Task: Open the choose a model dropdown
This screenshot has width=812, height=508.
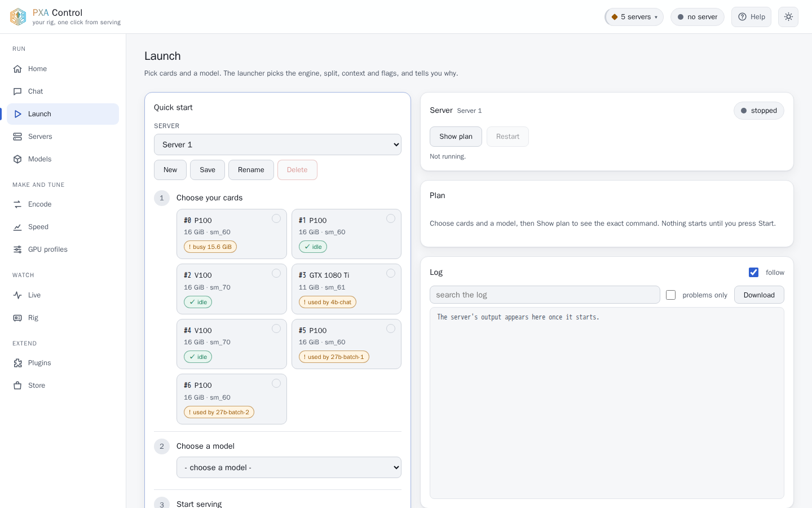Action: click(289, 467)
